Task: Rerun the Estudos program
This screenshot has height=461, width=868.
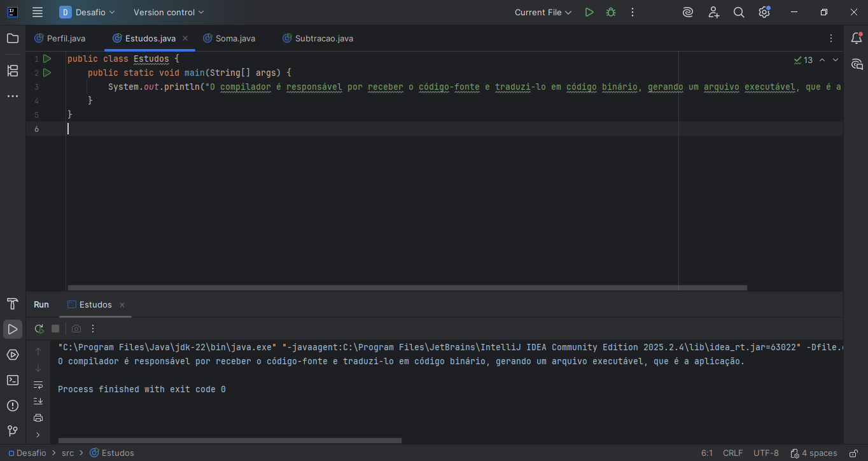Action: pos(39,329)
